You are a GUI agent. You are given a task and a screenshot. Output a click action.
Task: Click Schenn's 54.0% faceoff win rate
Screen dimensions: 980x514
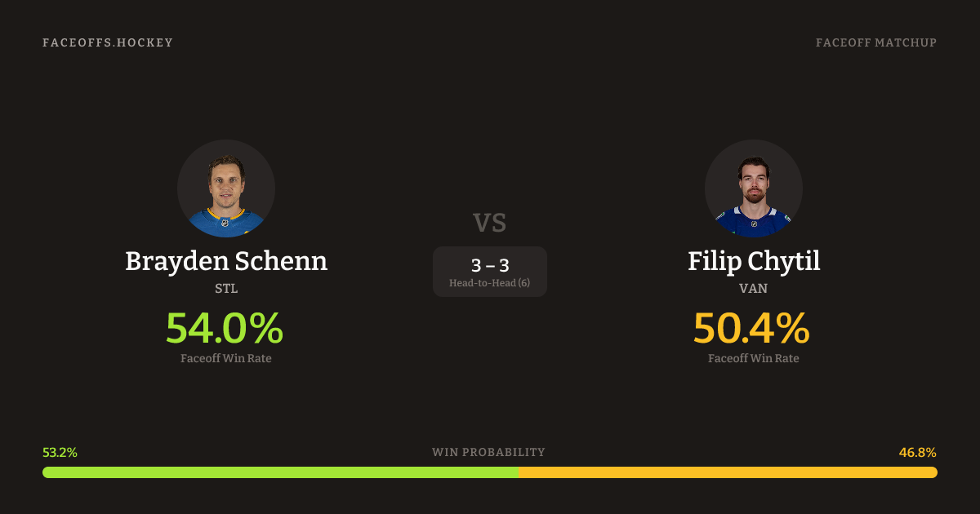225,328
